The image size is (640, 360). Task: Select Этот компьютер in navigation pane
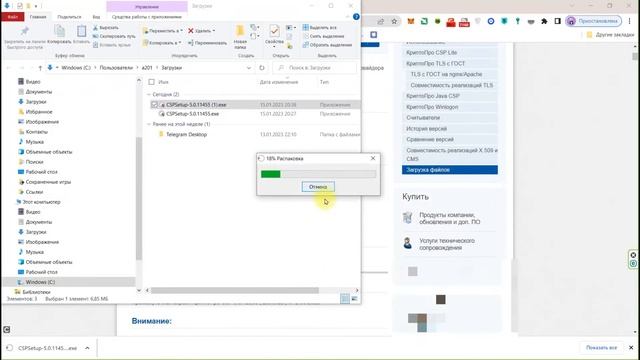pyautogui.click(x=41, y=202)
